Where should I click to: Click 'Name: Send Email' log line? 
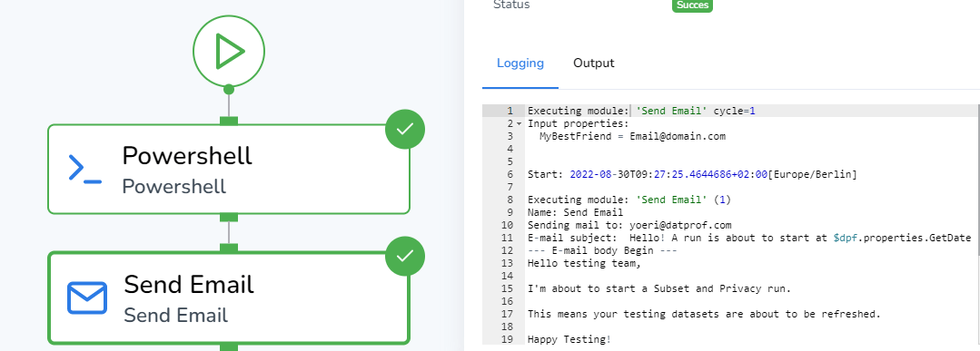tap(575, 212)
